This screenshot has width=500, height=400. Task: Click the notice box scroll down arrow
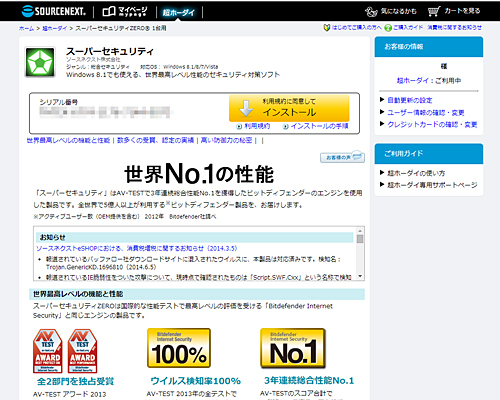pyautogui.click(x=360, y=276)
